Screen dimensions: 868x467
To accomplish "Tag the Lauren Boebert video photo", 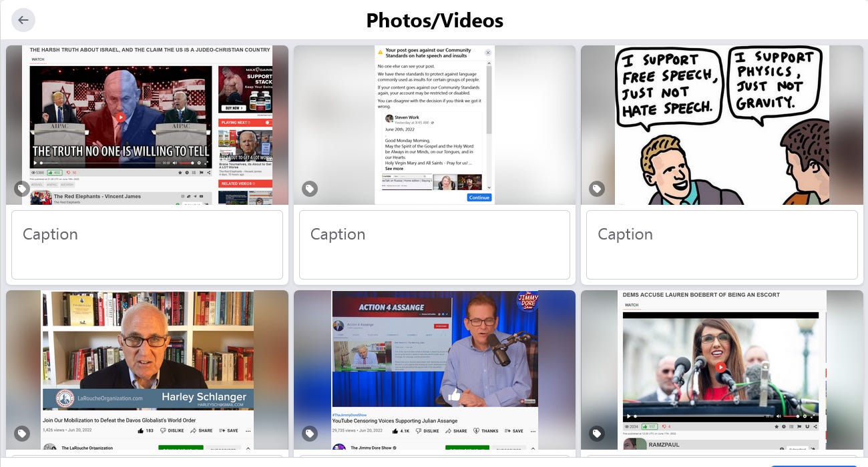I will click(597, 434).
